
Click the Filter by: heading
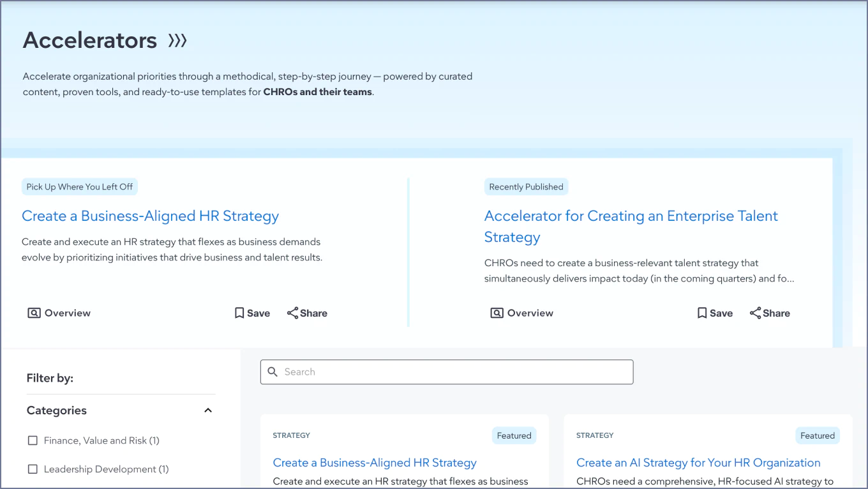pyautogui.click(x=50, y=378)
